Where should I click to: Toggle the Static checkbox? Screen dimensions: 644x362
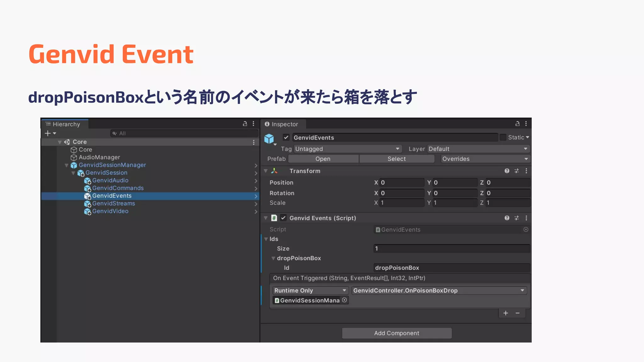[x=503, y=137]
